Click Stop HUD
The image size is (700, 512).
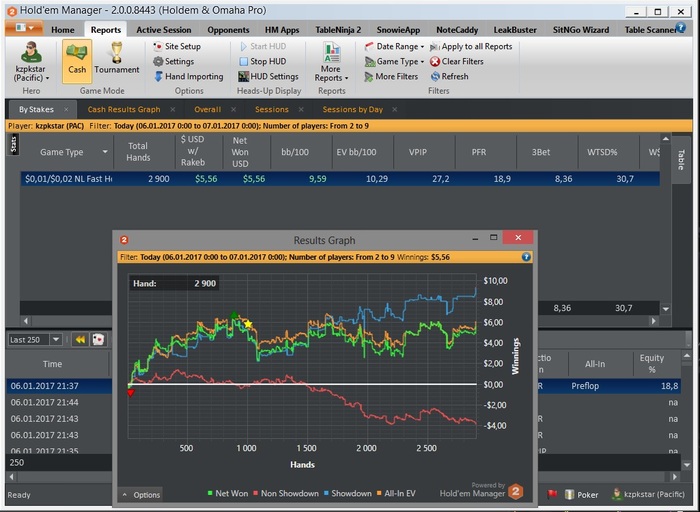coord(262,61)
